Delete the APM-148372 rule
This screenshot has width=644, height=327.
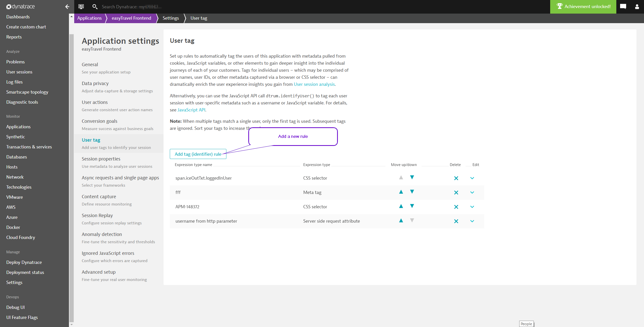[x=456, y=207]
